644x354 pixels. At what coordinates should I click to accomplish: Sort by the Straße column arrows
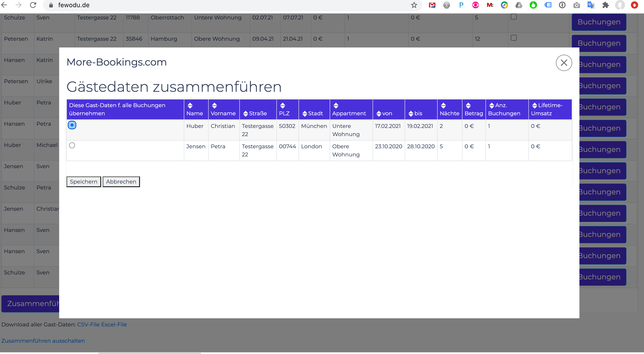click(x=245, y=114)
